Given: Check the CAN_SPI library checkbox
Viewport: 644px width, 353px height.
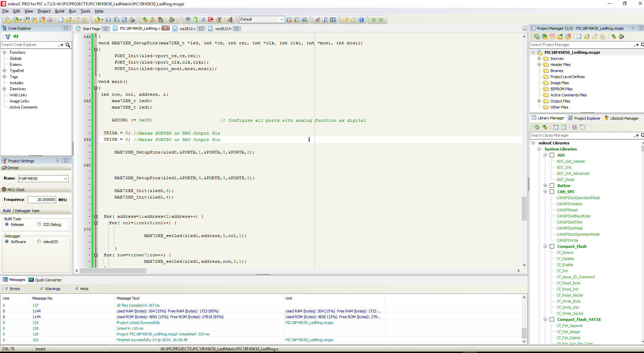Looking at the screenshot, I should 552,192.
